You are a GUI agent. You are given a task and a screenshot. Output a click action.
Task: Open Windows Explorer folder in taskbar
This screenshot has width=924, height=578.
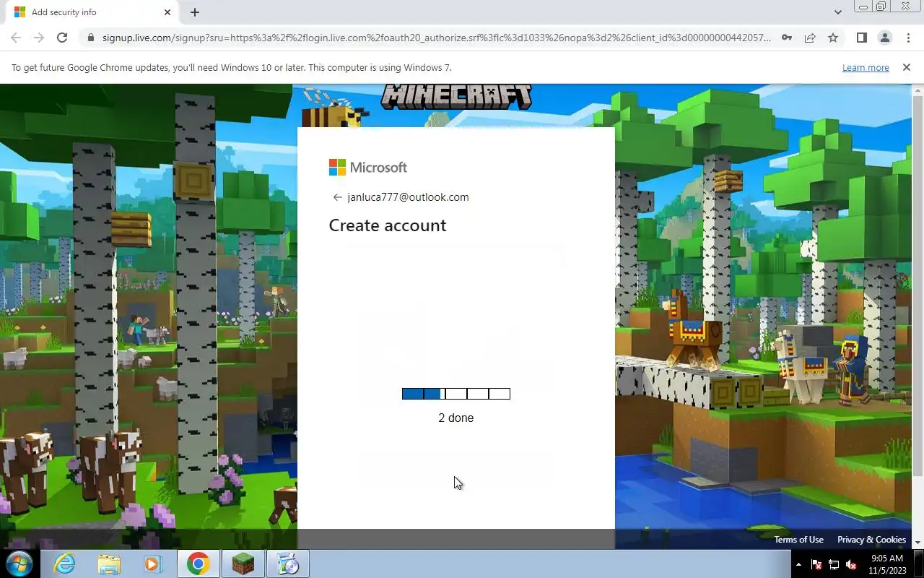point(109,564)
